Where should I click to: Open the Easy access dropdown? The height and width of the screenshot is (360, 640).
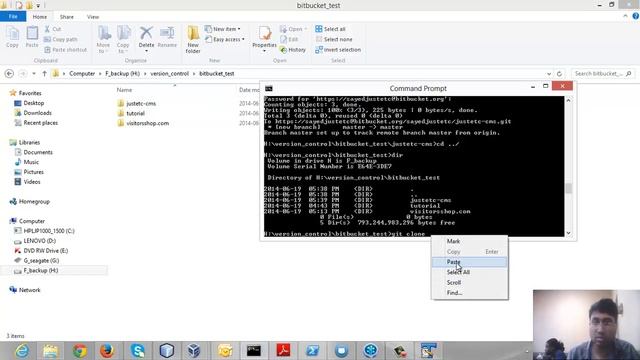224,39
